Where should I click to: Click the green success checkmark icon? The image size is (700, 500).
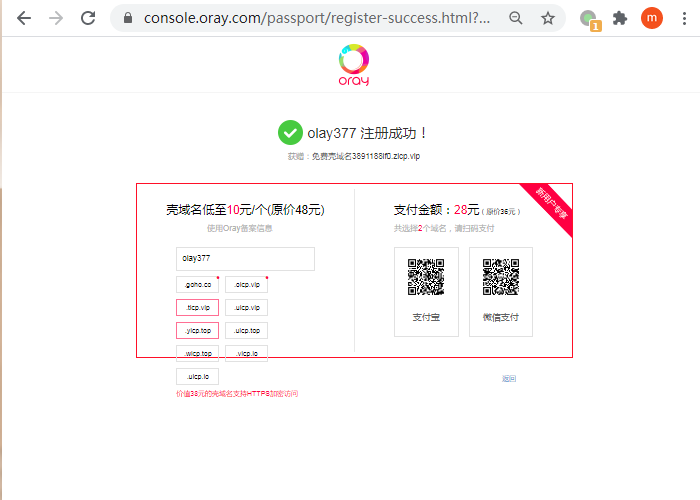point(290,133)
